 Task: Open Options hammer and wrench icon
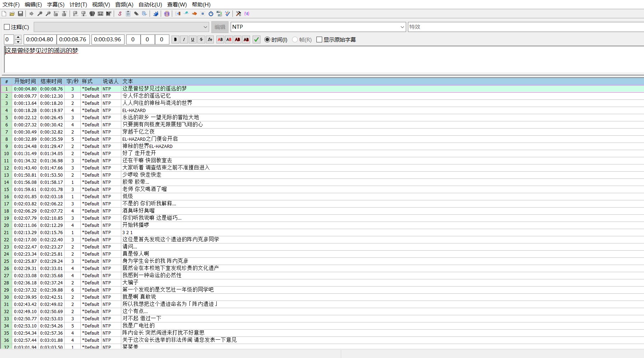[x=239, y=14]
